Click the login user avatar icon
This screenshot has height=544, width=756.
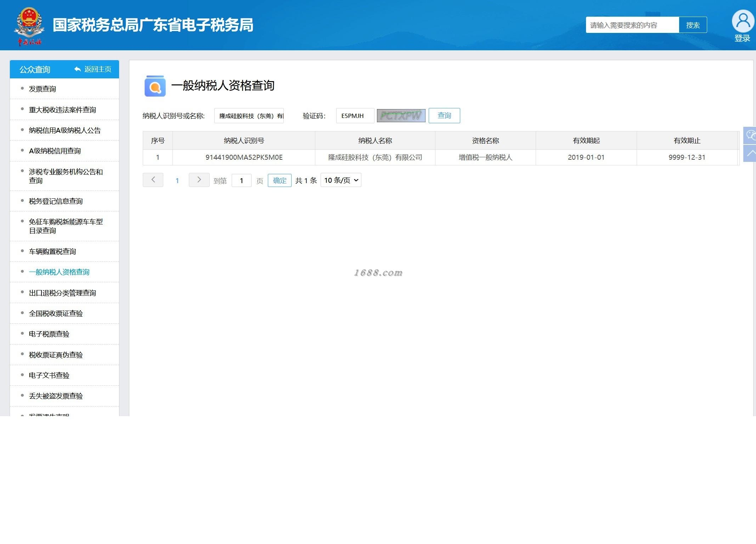coord(743,21)
